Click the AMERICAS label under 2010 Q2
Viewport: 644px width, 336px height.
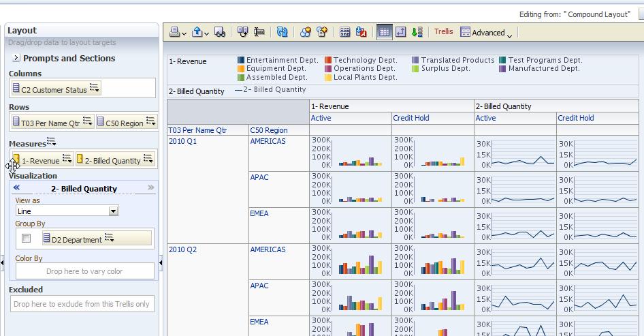click(268, 249)
